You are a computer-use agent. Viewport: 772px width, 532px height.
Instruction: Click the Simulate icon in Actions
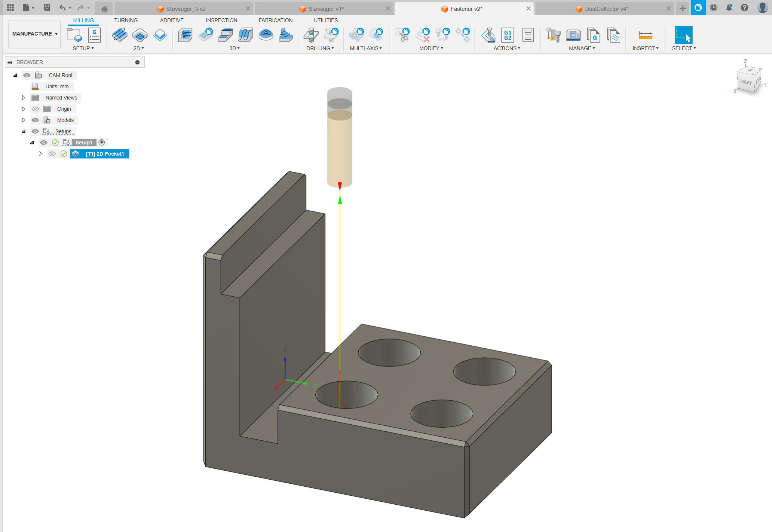click(x=488, y=35)
